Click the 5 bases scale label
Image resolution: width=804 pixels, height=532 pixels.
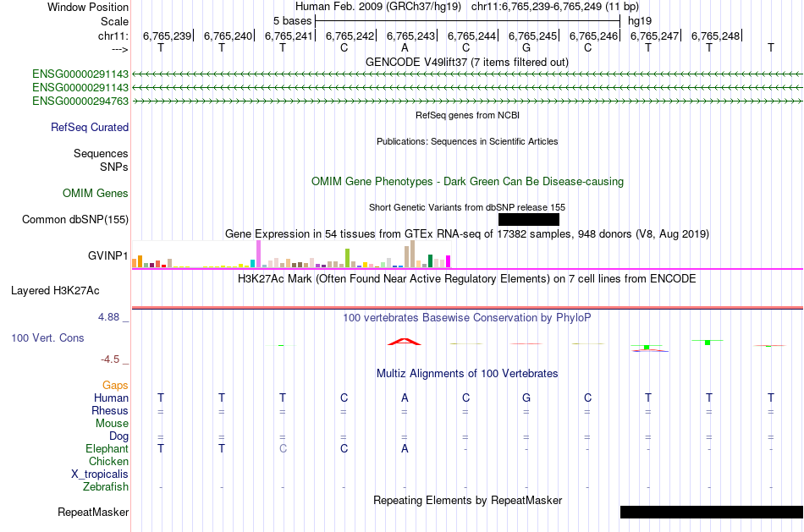[x=292, y=21]
